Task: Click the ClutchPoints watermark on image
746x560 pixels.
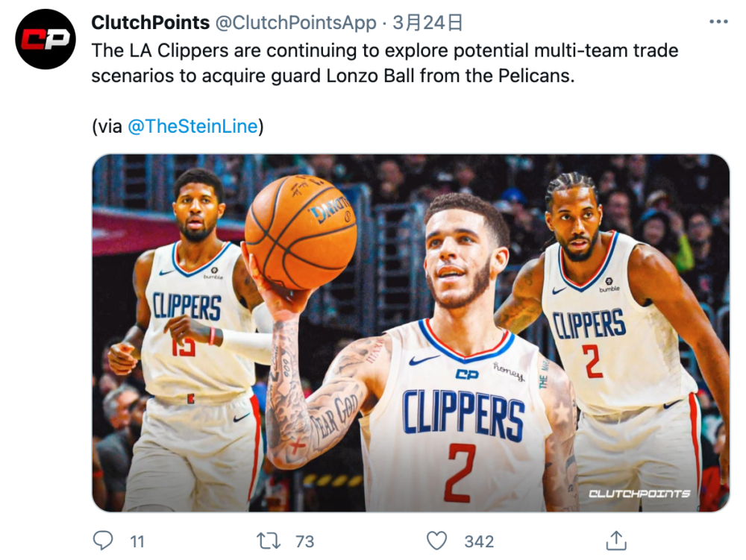Action: point(639,494)
